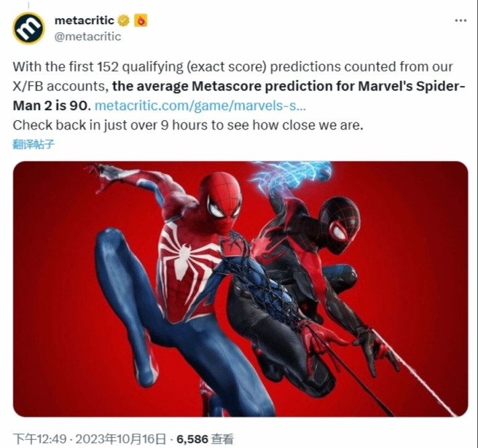
Task: Open the metacritic.com/game/marvels-s... link
Action: click(200, 106)
